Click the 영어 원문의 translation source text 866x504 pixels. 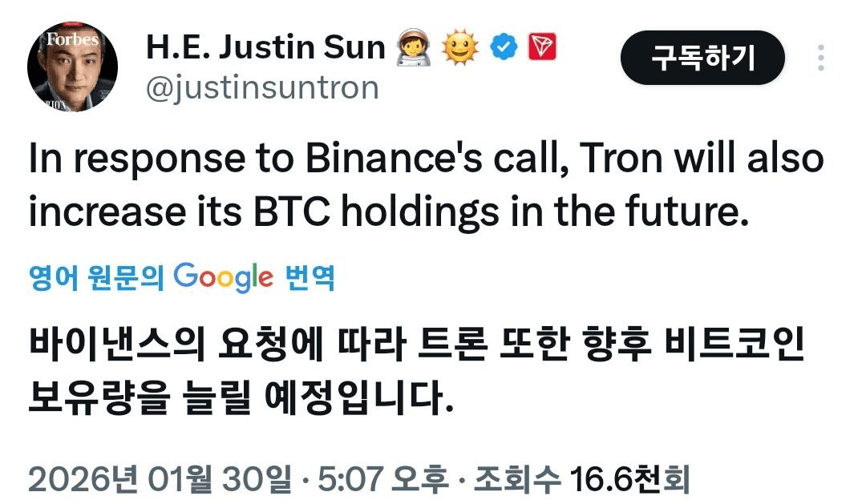point(96,278)
